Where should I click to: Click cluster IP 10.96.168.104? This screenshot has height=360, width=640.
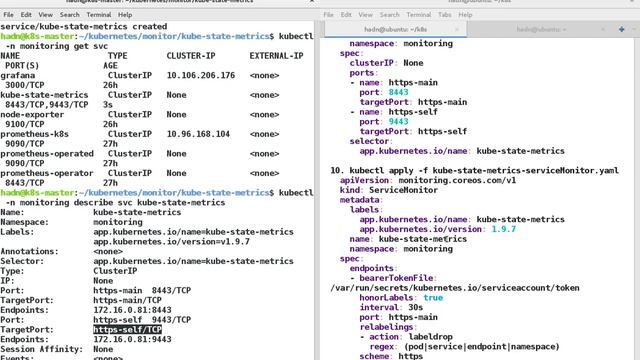(x=198, y=134)
